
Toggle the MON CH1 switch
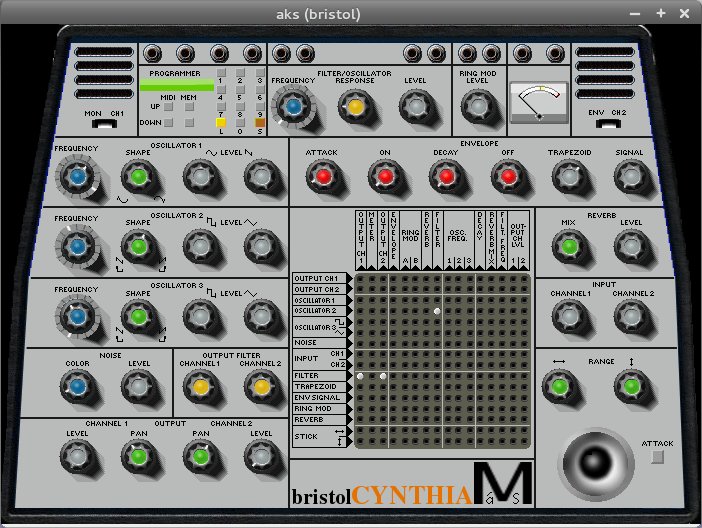click(104, 124)
